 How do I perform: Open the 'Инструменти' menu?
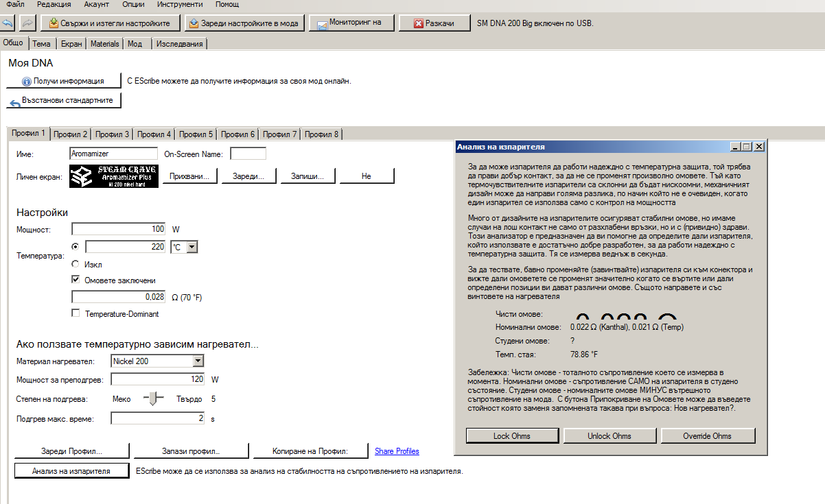(179, 5)
